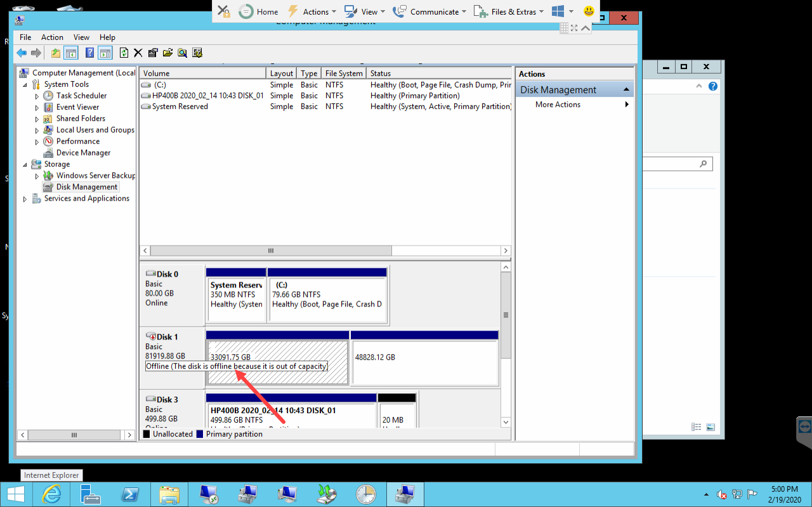Click the taskbar clock-shaped application icon
The height and width of the screenshot is (507, 812).
366,494
